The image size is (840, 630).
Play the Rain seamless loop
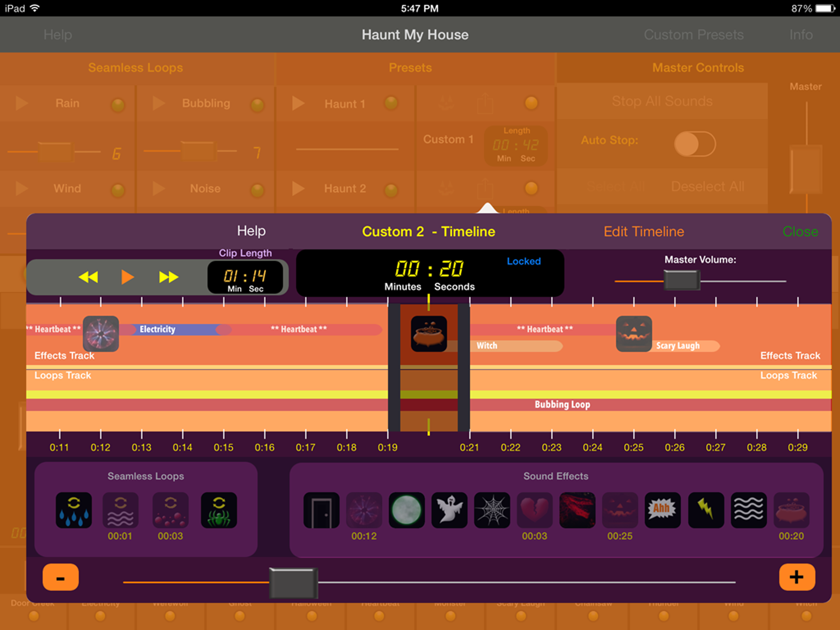coord(22,103)
